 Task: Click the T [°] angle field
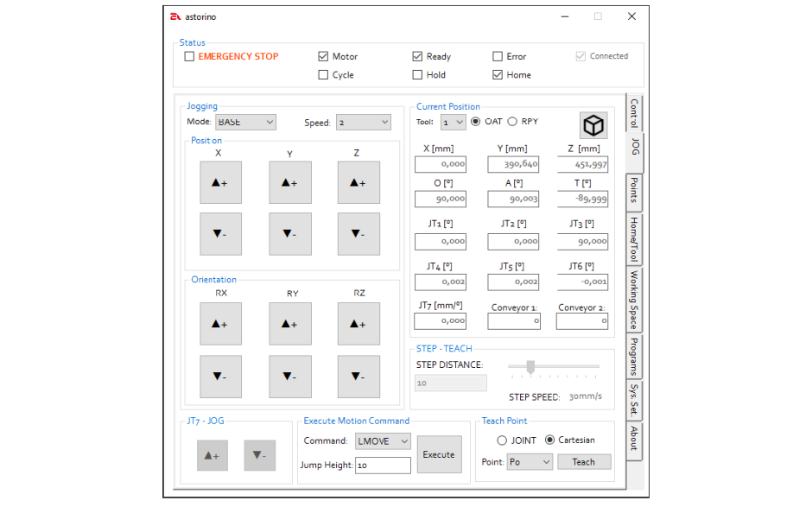582,199
